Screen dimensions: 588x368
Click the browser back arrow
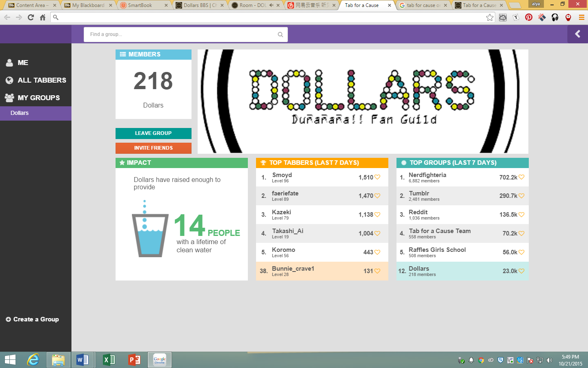[7, 17]
